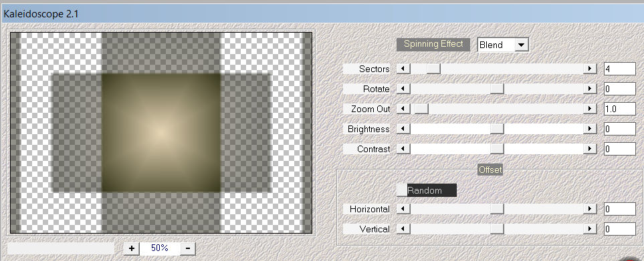This screenshot has width=644, height=261.
Task: Click the right arrow of Contrast slider
Action: tap(590, 149)
